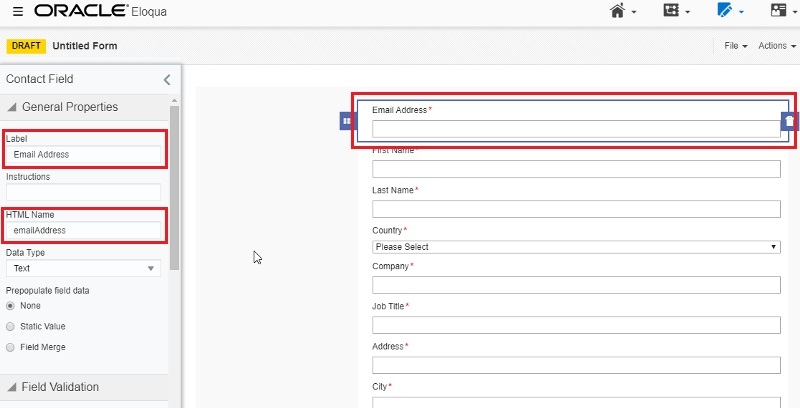Select the None prepopulate option
The image size is (800, 408).
(x=11, y=306)
